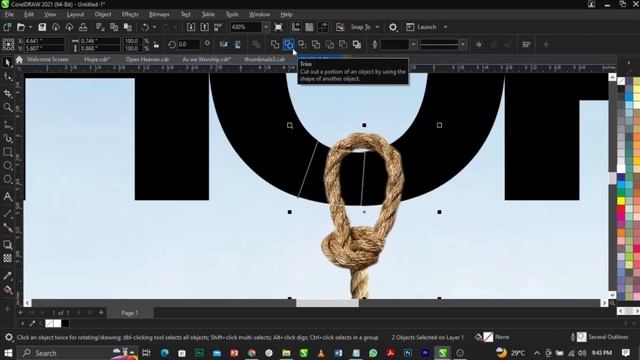Switch to Open Heaven.cdr tab
Image resolution: width=640 pixels, height=360 pixels.
click(147, 59)
